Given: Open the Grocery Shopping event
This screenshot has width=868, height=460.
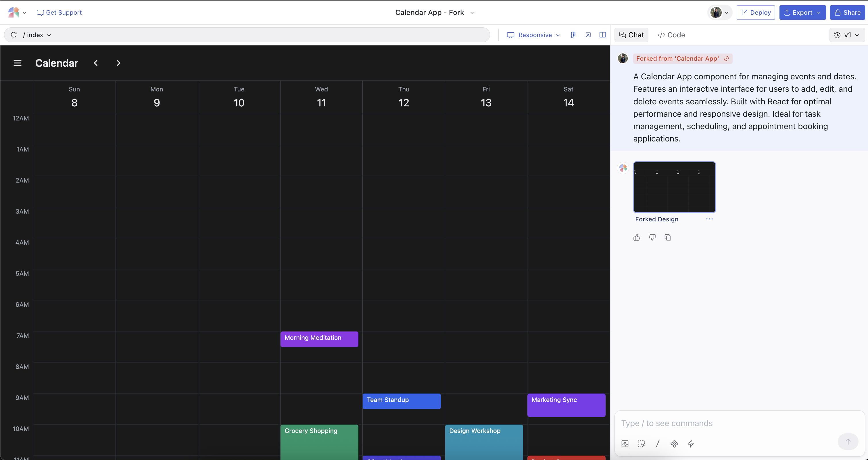Looking at the screenshot, I should pyautogui.click(x=319, y=442).
